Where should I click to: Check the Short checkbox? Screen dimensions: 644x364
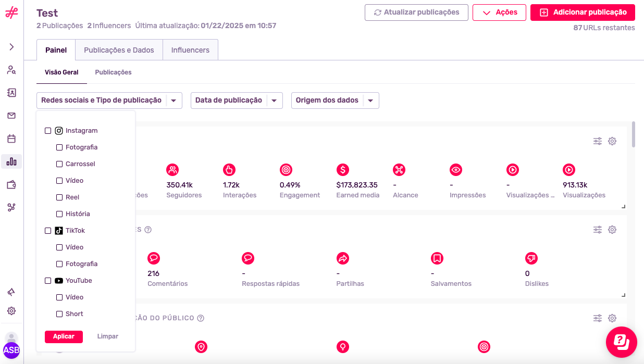[x=59, y=314]
